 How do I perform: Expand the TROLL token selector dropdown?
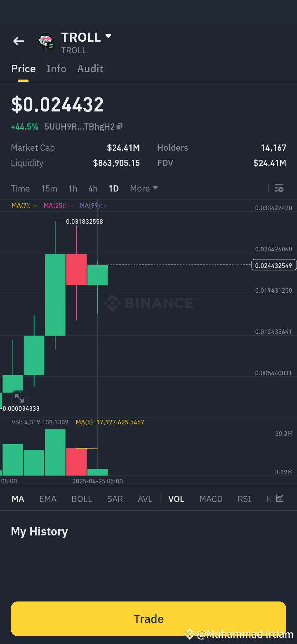click(x=108, y=36)
